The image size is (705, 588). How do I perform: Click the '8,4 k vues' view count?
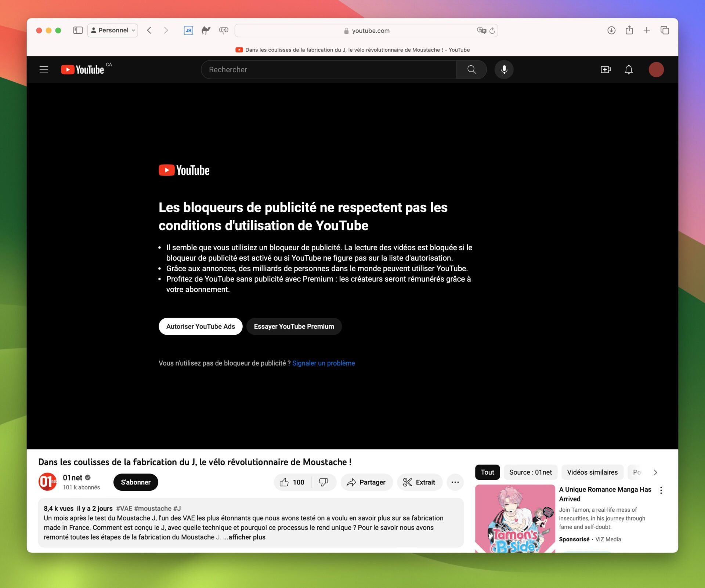tap(59, 508)
